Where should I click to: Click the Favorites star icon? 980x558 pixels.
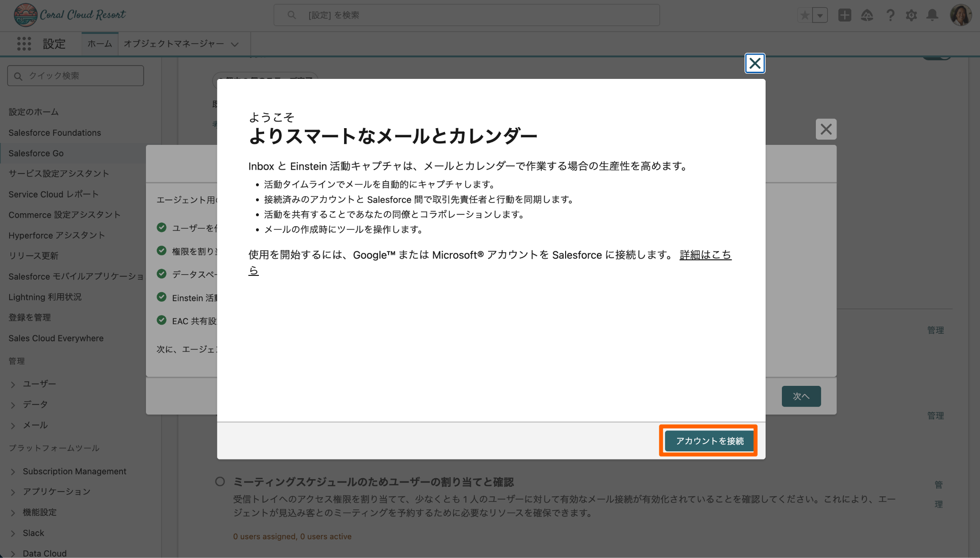click(x=805, y=15)
